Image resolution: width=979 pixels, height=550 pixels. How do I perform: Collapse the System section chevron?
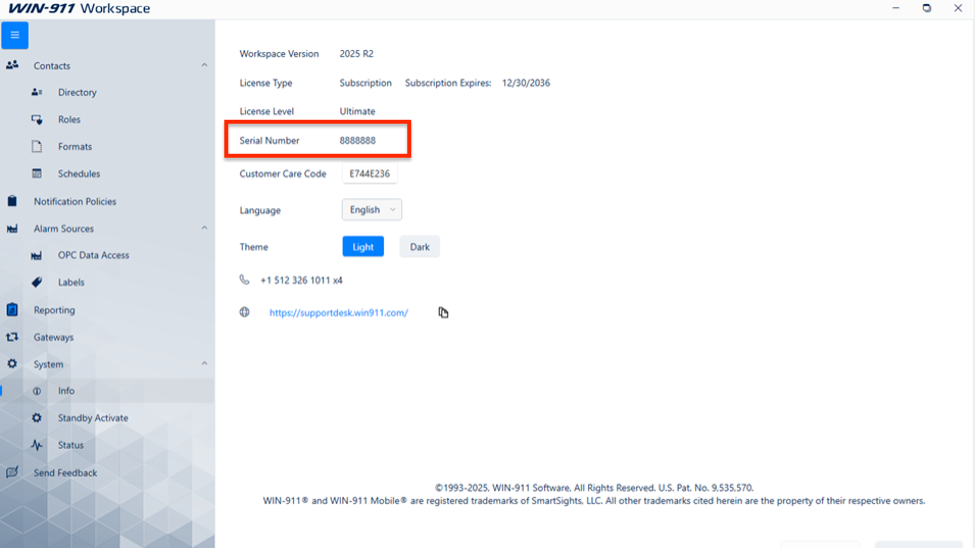(x=204, y=363)
